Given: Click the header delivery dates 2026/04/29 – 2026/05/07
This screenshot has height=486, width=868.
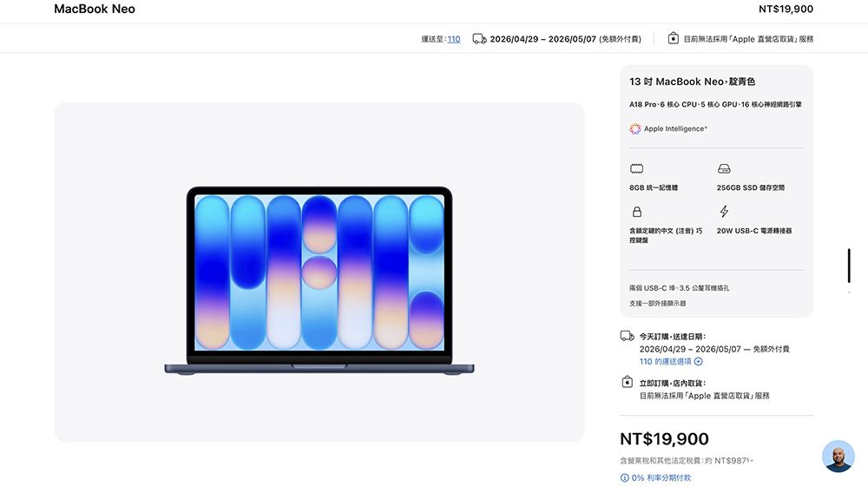Looking at the screenshot, I should (x=543, y=39).
